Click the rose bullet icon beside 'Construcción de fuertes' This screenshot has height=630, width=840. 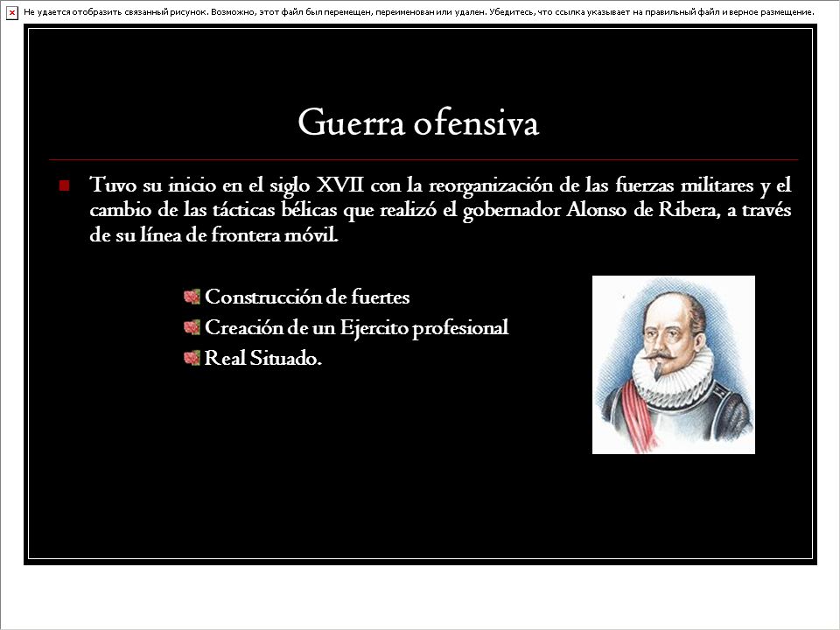click(x=192, y=297)
